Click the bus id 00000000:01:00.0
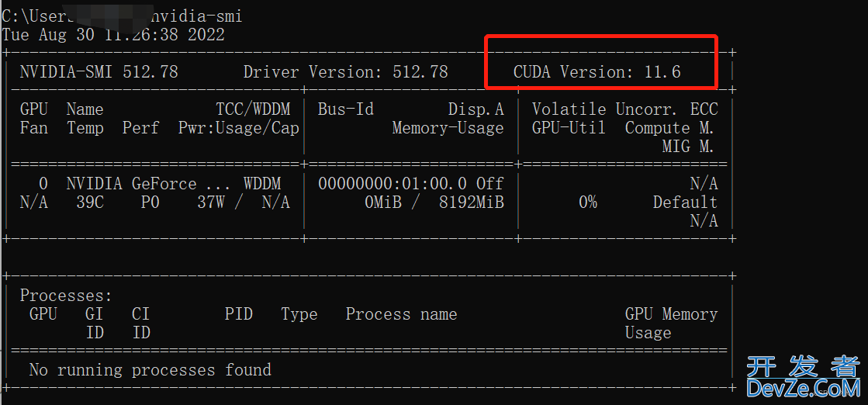Viewport: 868px width, 405px height. click(392, 183)
